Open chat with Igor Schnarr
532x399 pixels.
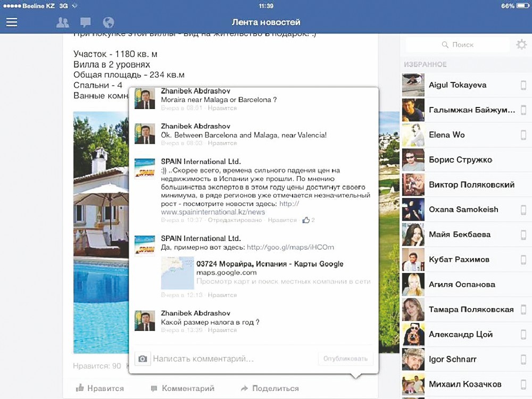tap(452, 360)
